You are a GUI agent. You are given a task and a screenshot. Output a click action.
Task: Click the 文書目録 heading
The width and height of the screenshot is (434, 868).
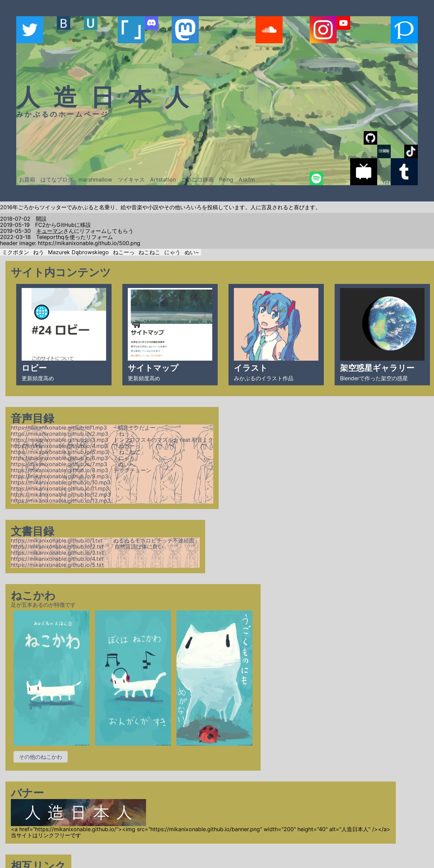point(32,531)
